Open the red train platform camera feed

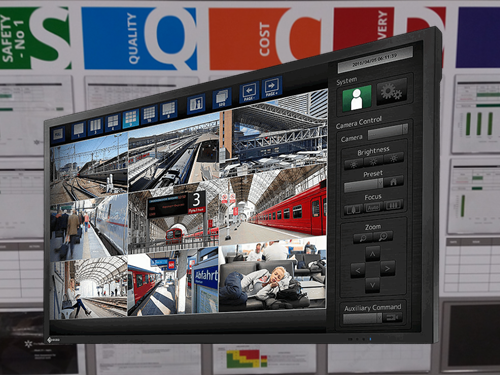click(273, 207)
